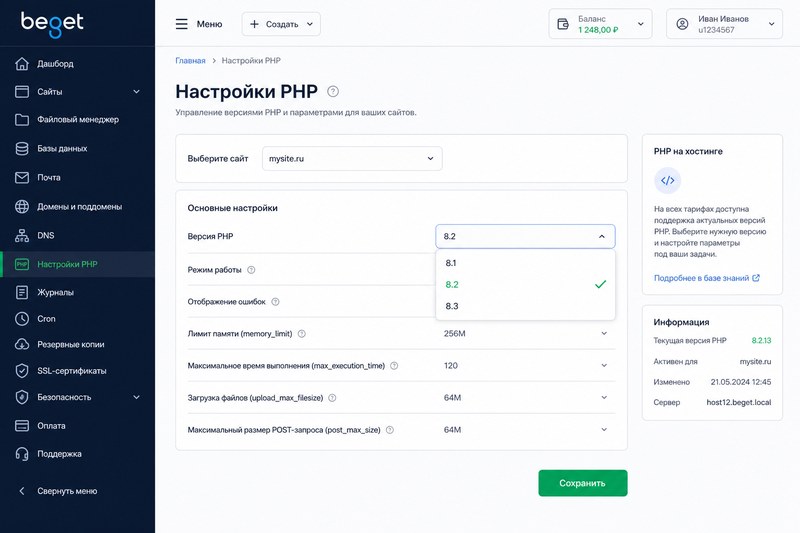The image size is (800, 533).
Task: Click the Домены и поддомены globe icon
Action: click(22, 207)
